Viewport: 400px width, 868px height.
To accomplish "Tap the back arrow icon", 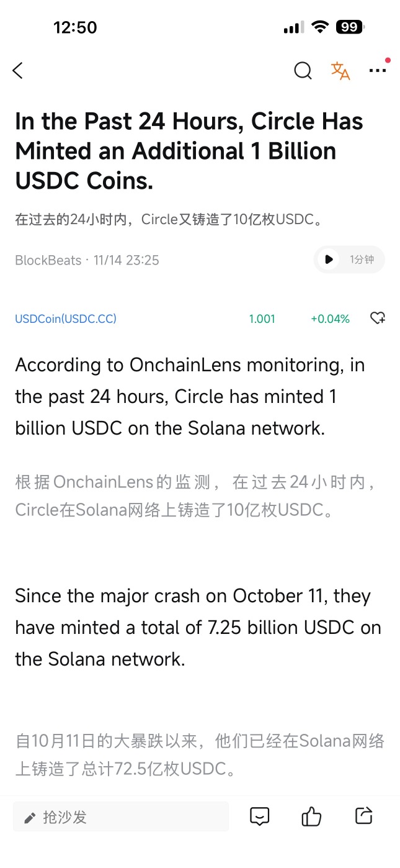I will pyautogui.click(x=18, y=71).
